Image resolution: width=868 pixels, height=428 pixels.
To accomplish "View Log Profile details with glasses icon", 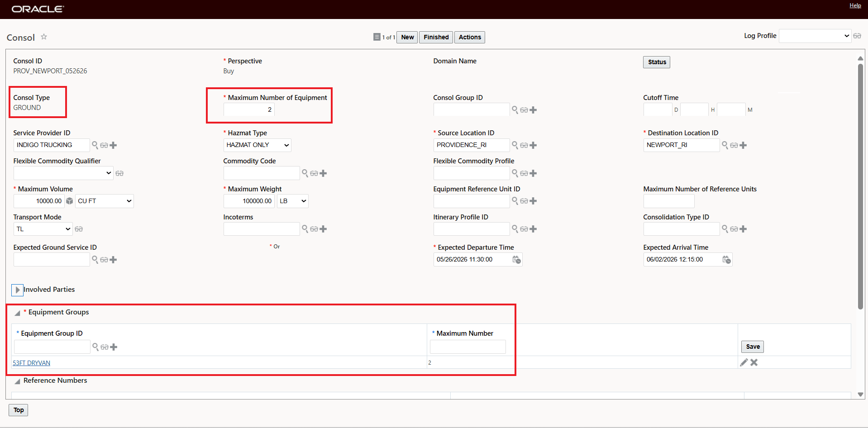I will [857, 36].
